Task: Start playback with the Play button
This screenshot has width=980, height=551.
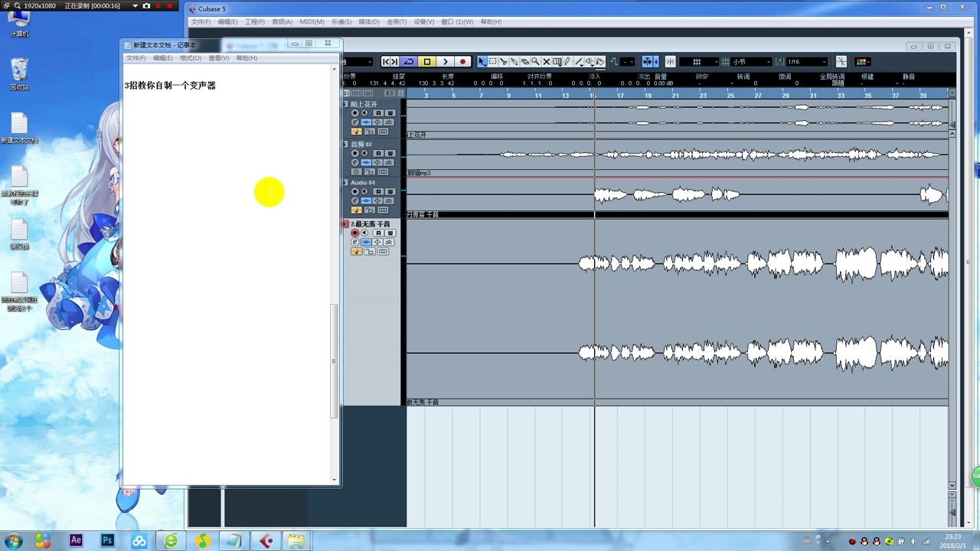Action: pos(446,61)
